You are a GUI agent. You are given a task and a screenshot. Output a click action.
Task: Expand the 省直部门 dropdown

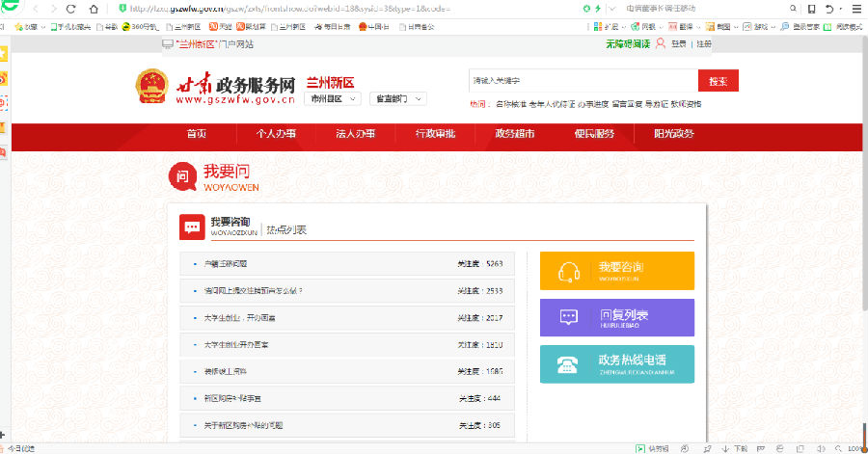tap(396, 98)
